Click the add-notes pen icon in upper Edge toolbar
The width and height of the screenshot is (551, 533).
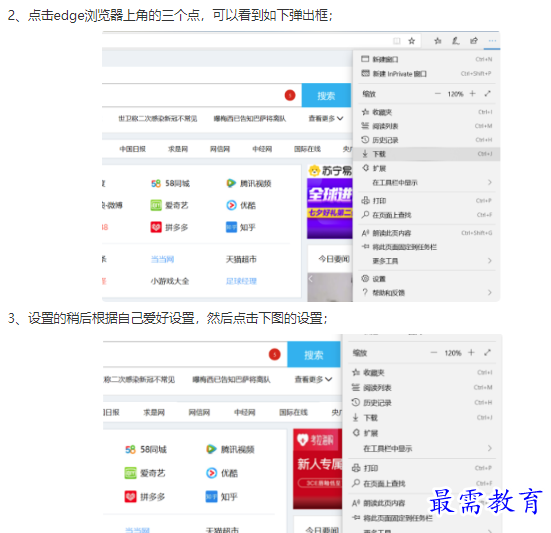point(455,41)
